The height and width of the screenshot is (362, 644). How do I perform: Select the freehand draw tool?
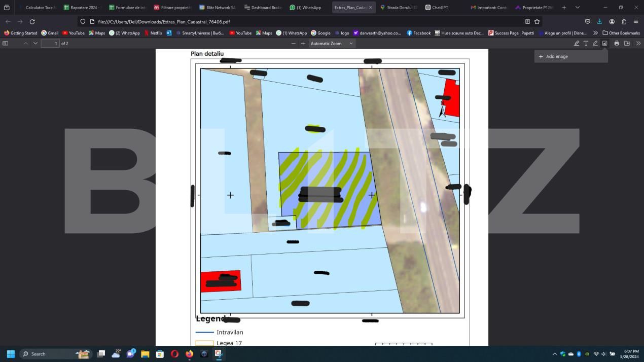(595, 44)
